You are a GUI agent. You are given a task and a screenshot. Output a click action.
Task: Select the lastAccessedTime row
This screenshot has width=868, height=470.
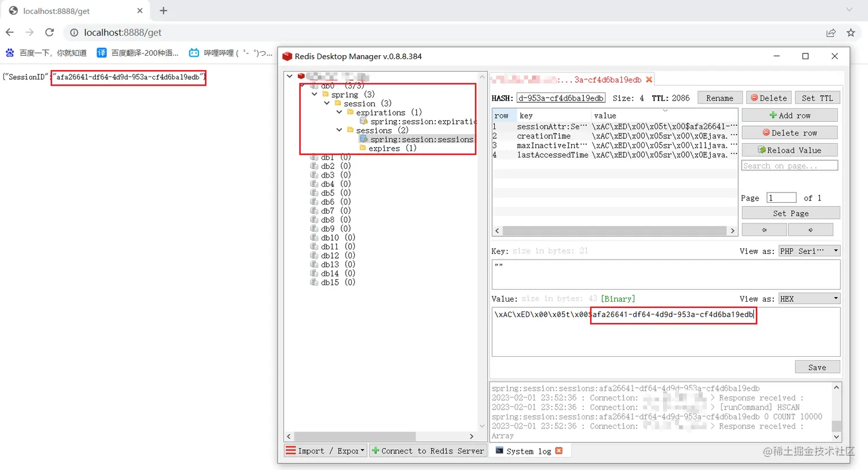(615, 155)
